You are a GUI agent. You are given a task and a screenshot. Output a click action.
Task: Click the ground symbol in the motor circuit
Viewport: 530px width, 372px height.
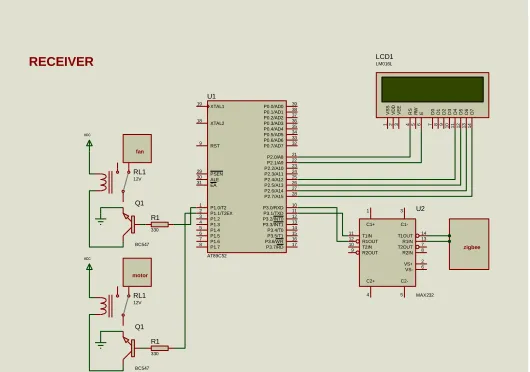100,345
